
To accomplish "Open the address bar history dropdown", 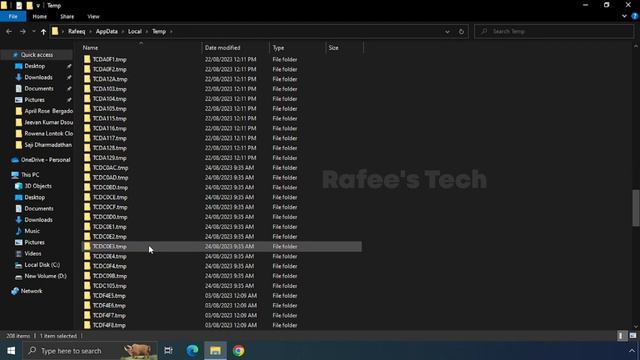I will coord(447,31).
